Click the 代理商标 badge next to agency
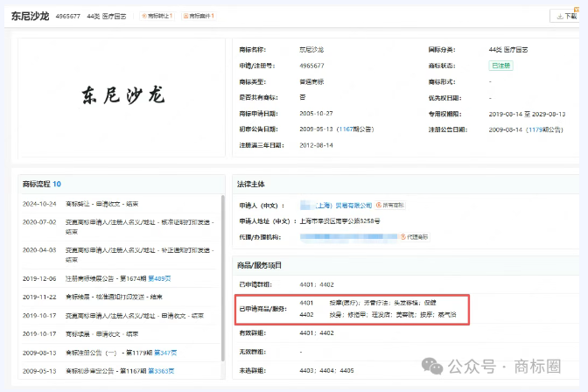588x392 pixels. point(416,237)
